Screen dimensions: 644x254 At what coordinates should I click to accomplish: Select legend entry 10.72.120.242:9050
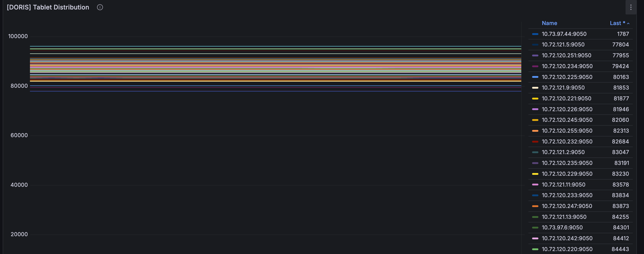pyautogui.click(x=567, y=238)
